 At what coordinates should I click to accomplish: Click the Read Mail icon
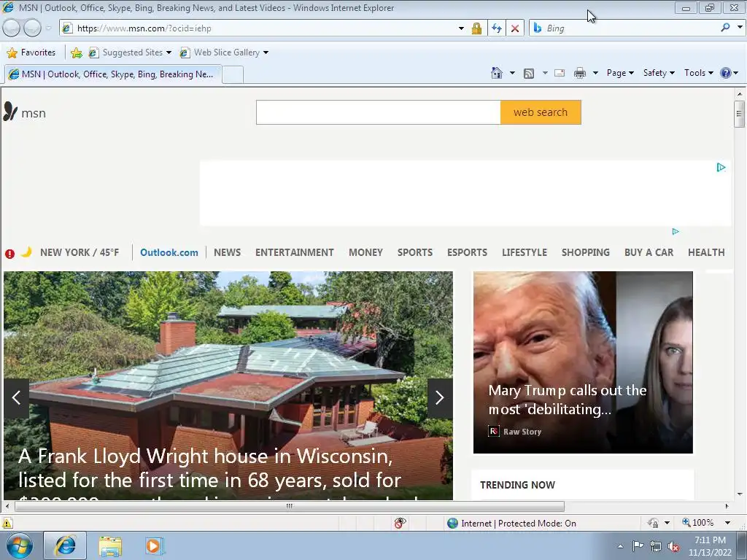tap(560, 74)
